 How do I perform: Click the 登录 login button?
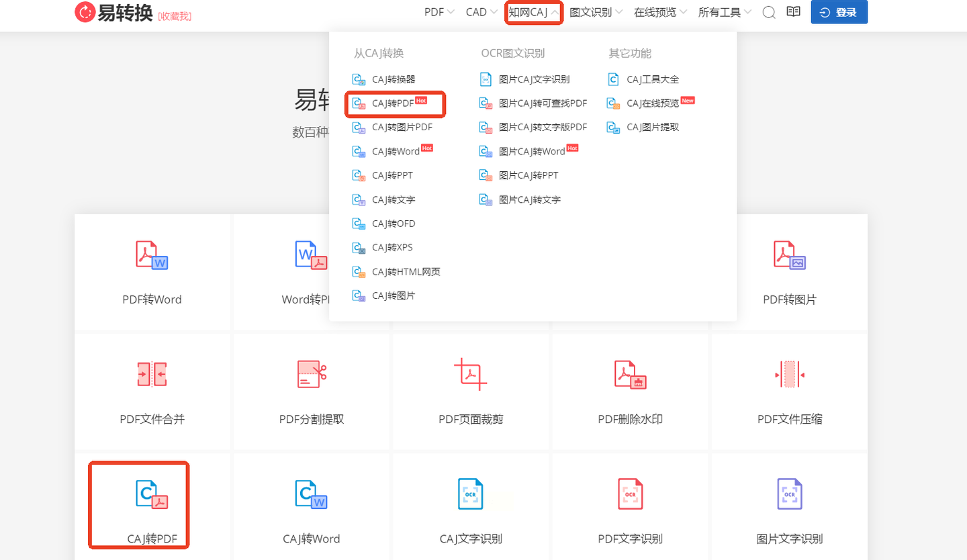coord(839,12)
